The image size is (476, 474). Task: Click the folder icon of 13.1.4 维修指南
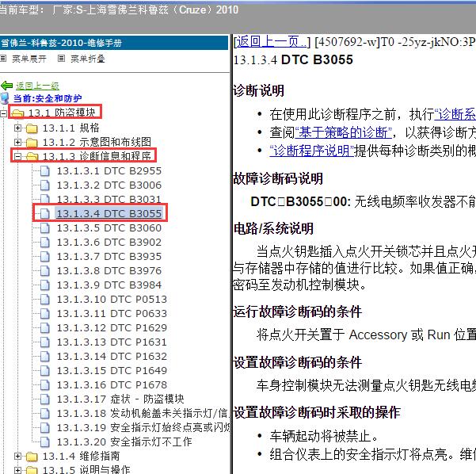tap(32, 457)
